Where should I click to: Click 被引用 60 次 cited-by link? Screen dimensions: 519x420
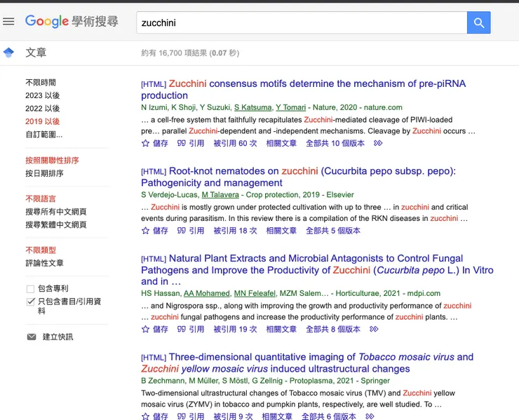[236, 143]
